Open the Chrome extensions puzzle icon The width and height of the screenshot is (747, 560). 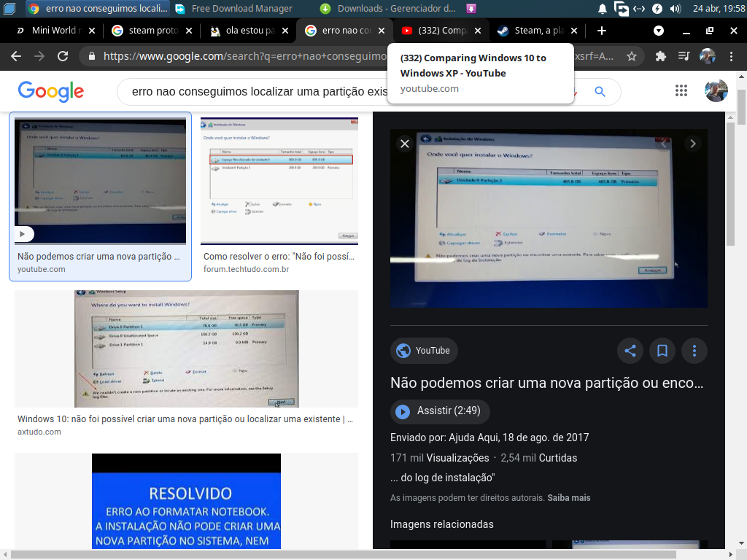tap(661, 57)
